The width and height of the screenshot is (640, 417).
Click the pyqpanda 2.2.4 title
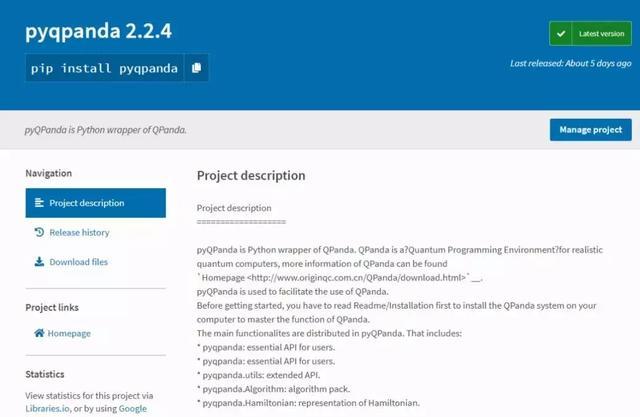point(98,31)
